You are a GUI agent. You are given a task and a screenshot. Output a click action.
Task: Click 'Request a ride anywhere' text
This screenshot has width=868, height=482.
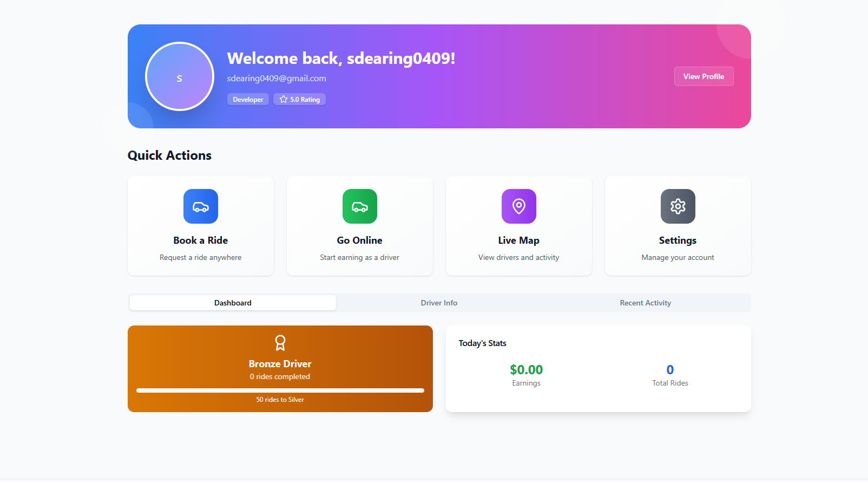coord(201,257)
